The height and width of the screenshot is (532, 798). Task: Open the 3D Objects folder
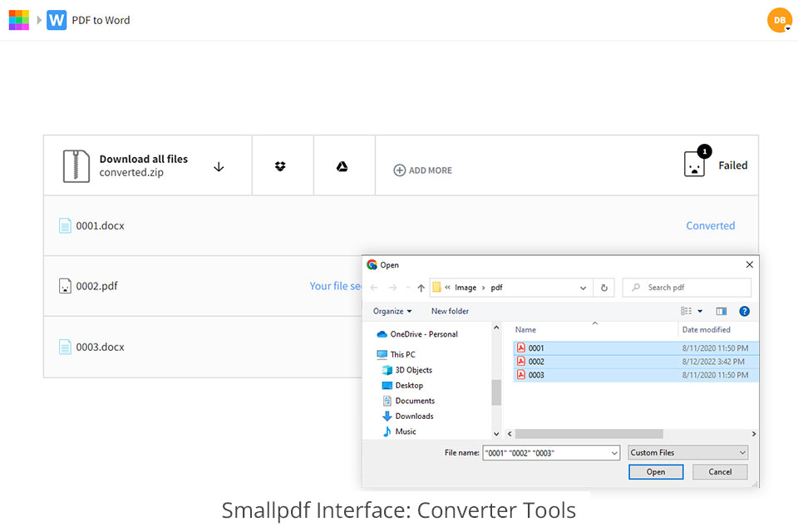coord(407,370)
